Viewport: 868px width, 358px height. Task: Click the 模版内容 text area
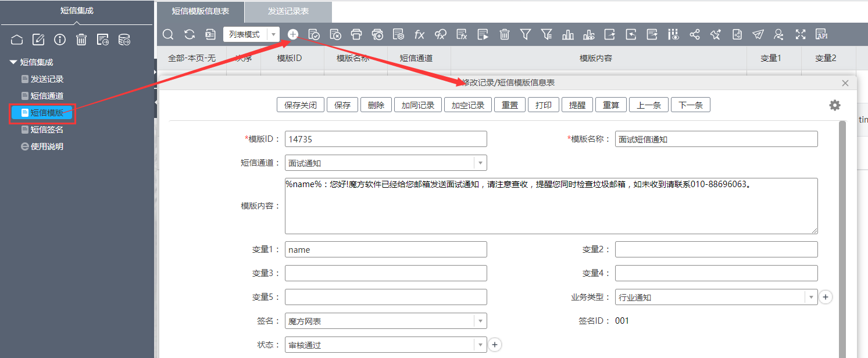coord(551,206)
